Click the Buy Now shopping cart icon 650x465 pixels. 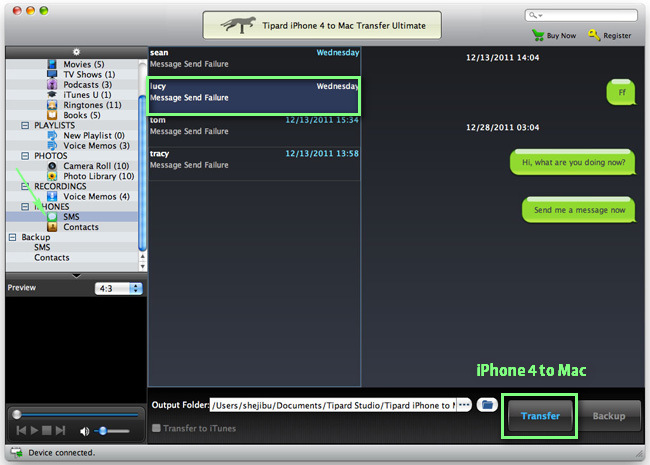coord(538,35)
